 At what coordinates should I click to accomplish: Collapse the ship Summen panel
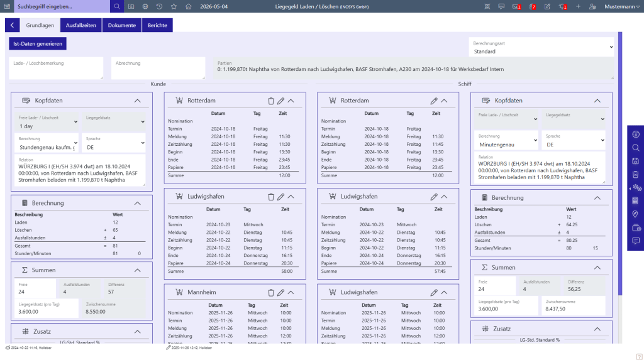coord(597,268)
